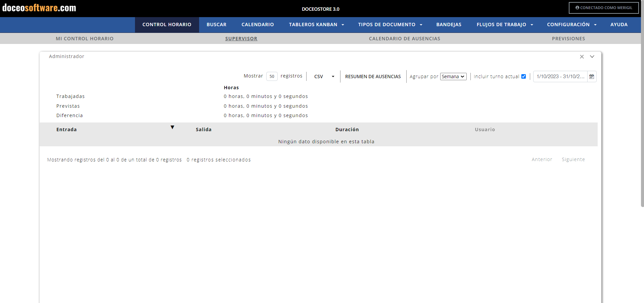The image size is (644, 303).
Task: Collapse the Administrador panel with the chevron
Action: coord(592,57)
